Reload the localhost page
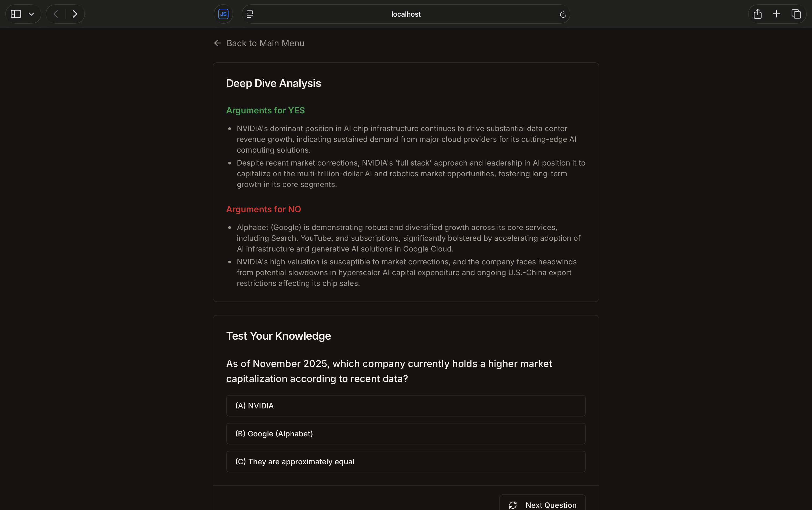The width and height of the screenshot is (812, 510). (x=563, y=14)
